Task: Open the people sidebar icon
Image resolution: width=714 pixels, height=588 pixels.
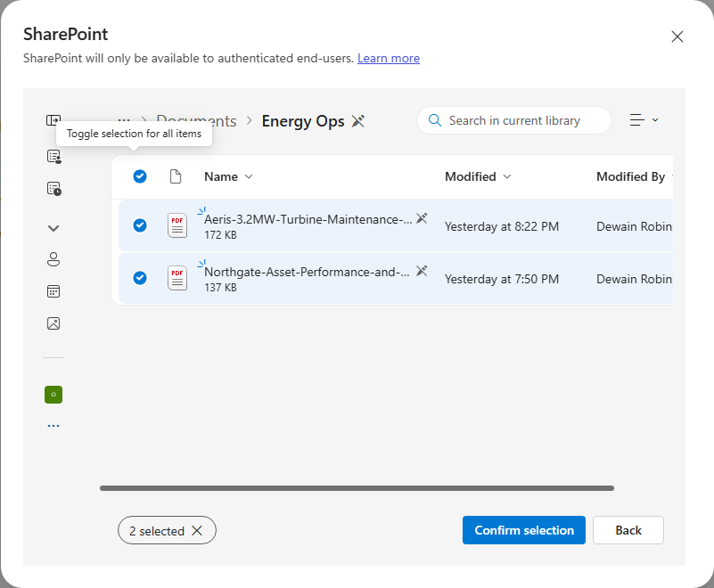Action: (53, 259)
